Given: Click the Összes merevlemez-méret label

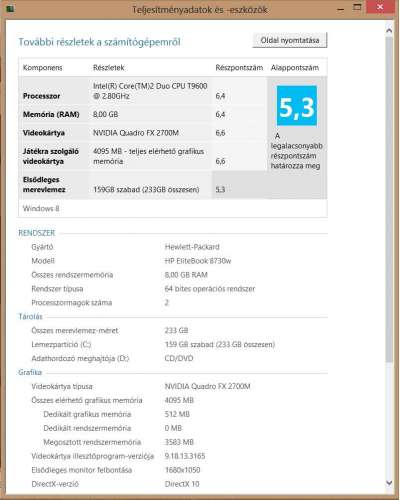Looking at the screenshot, I should 75,330.
